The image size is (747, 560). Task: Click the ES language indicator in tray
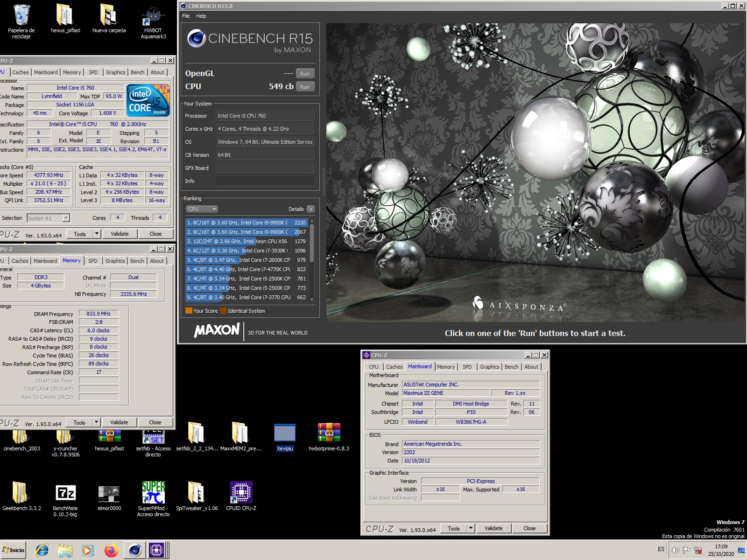(661, 549)
